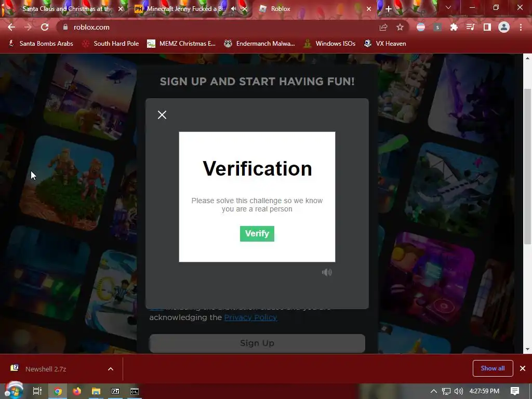Screen dimensions: 532x399
Task: Open the network tray icon
Action: click(x=446, y=391)
